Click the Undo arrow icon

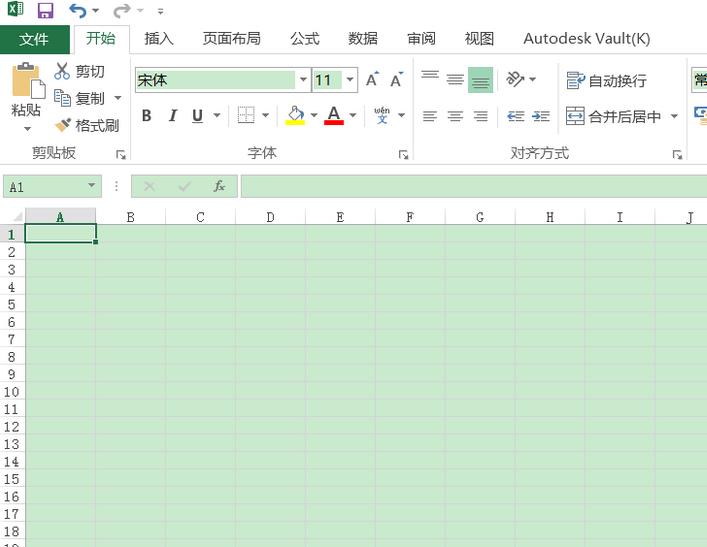(78, 11)
